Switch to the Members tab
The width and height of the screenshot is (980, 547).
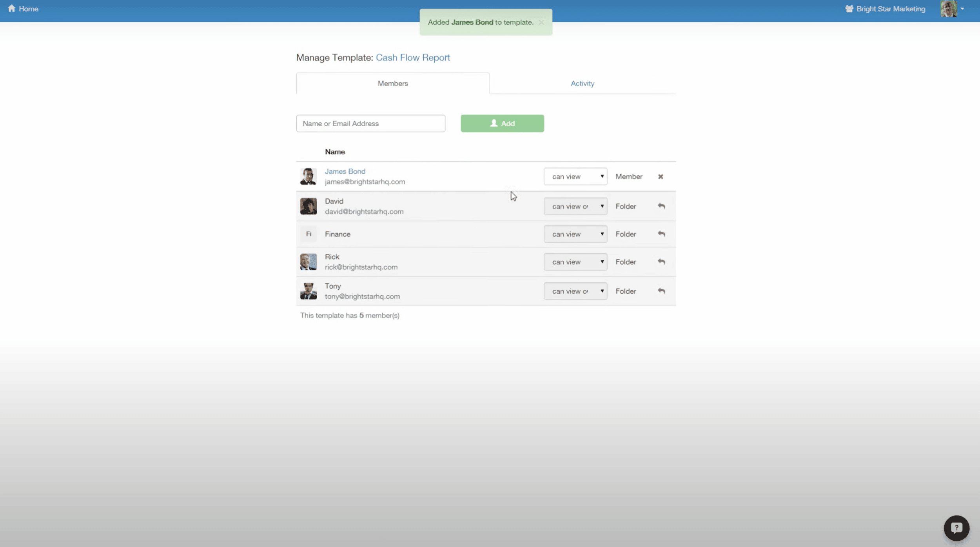(x=392, y=83)
